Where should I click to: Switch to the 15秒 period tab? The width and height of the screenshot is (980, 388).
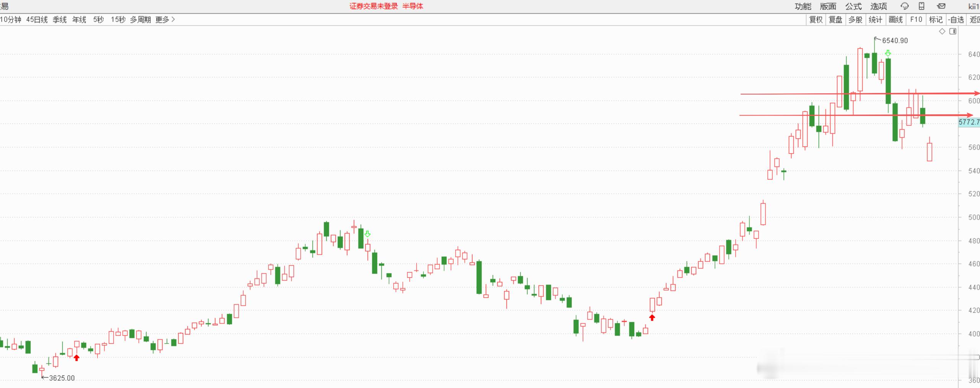point(118,20)
